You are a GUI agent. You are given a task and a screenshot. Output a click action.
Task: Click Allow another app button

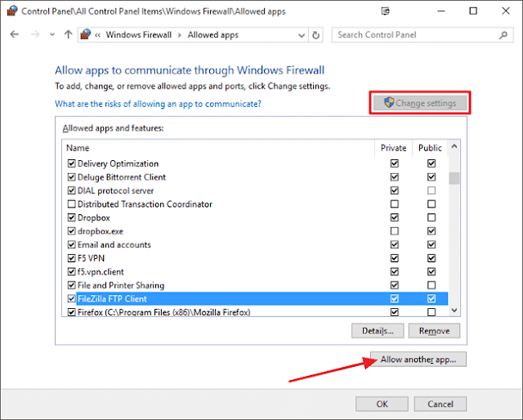coord(418,360)
